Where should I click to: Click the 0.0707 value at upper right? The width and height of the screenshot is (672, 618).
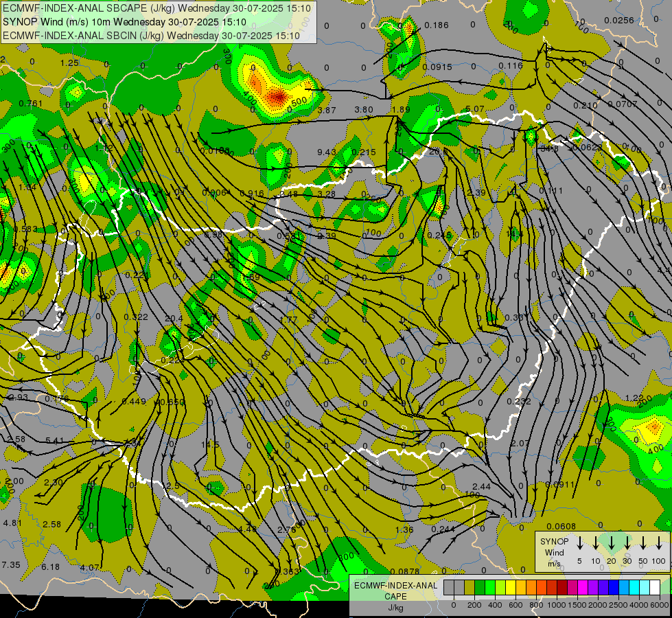pos(623,104)
